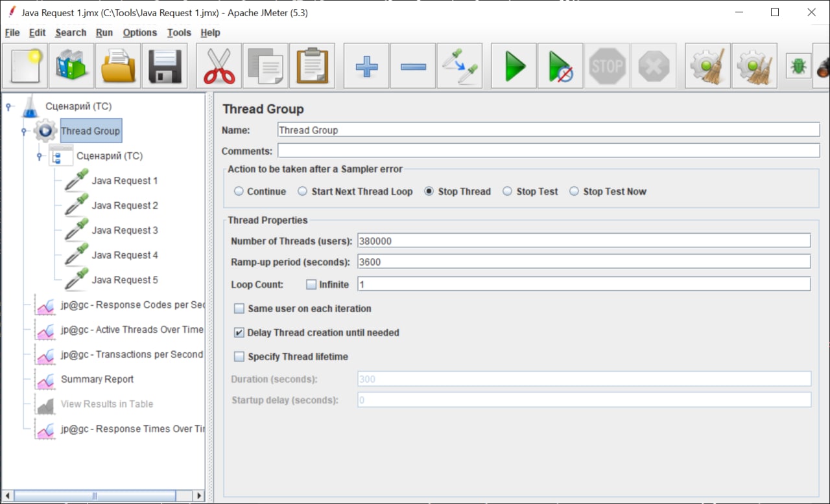Click the Name input field
This screenshot has width=830, height=504.
click(549, 130)
